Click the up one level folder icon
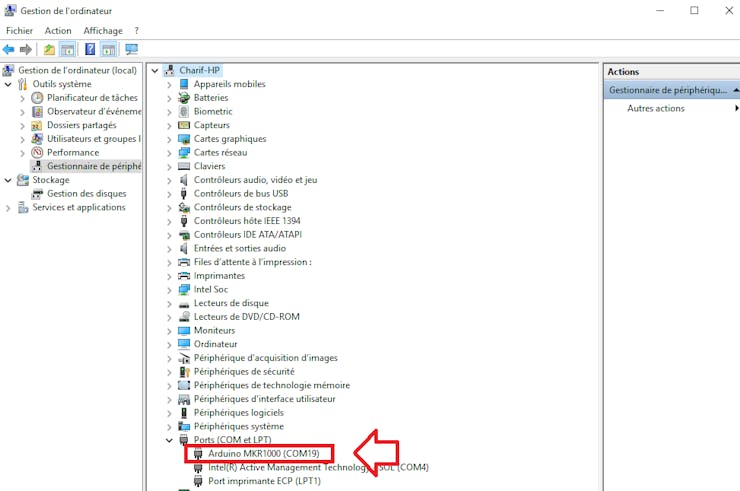 [x=49, y=49]
